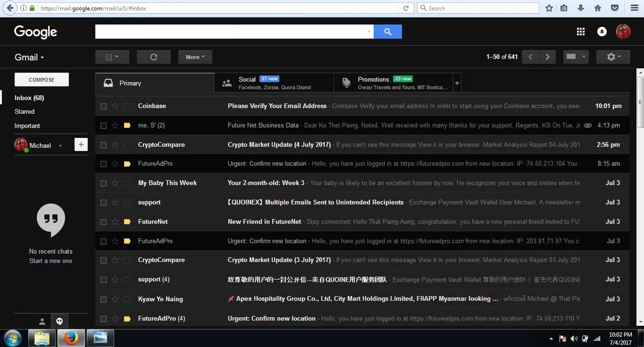Open Firefox downloads arrow icon
644x347 pixels.
[x=581, y=8]
